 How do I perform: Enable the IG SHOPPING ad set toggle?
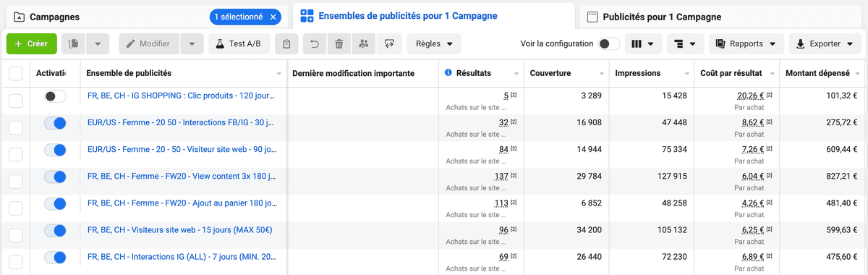(x=55, y=96)
